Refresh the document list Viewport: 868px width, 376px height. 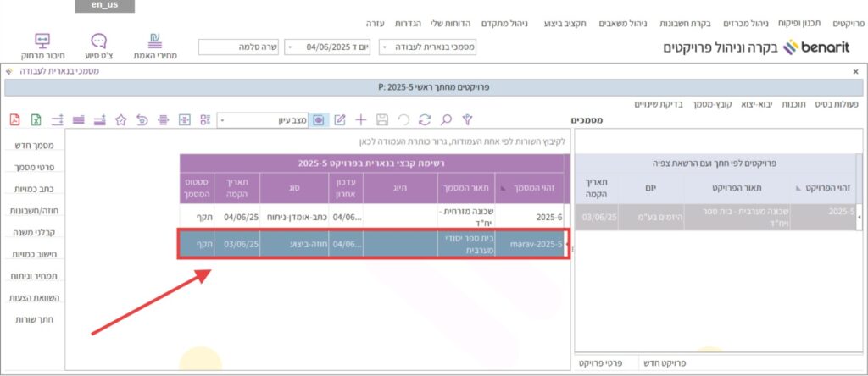pyautogui.click(x=424, y=120)
